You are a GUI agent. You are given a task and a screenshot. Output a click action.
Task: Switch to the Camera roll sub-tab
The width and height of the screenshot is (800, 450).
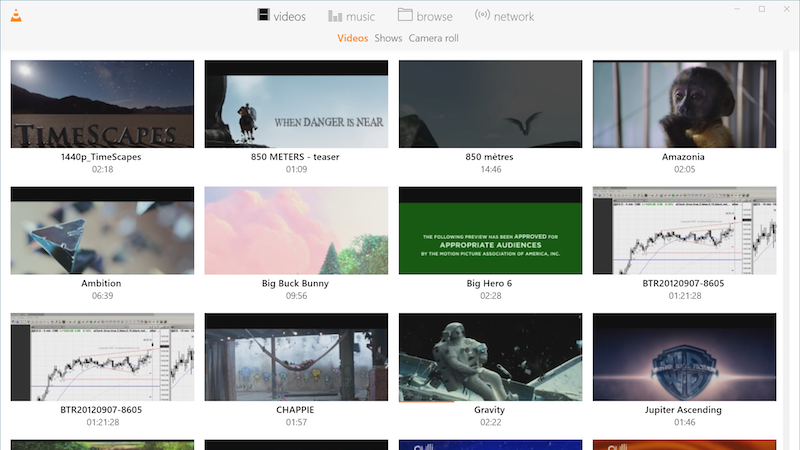pos(433,38)
